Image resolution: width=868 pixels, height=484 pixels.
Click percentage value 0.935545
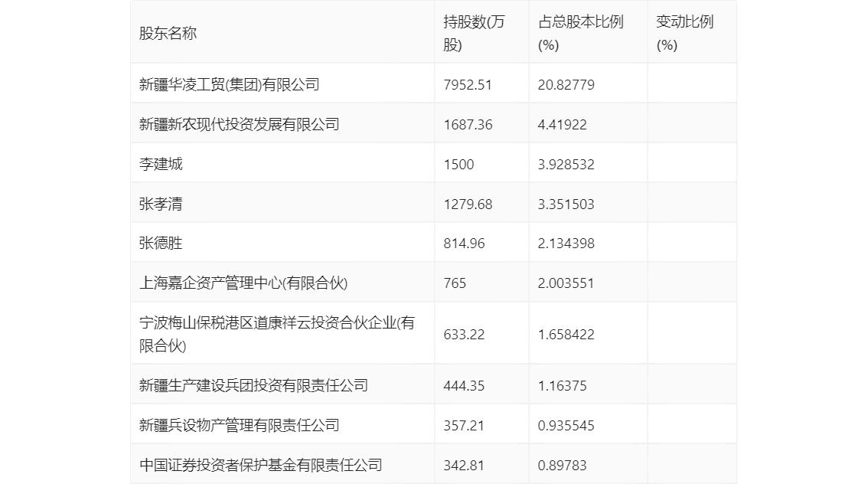(x=566, y=425)
